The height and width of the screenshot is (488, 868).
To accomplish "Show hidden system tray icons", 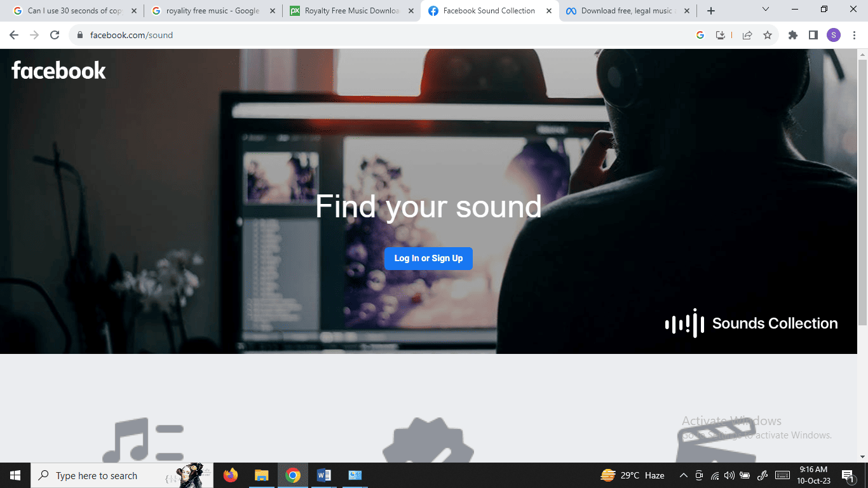I will (x=684, y=475).
